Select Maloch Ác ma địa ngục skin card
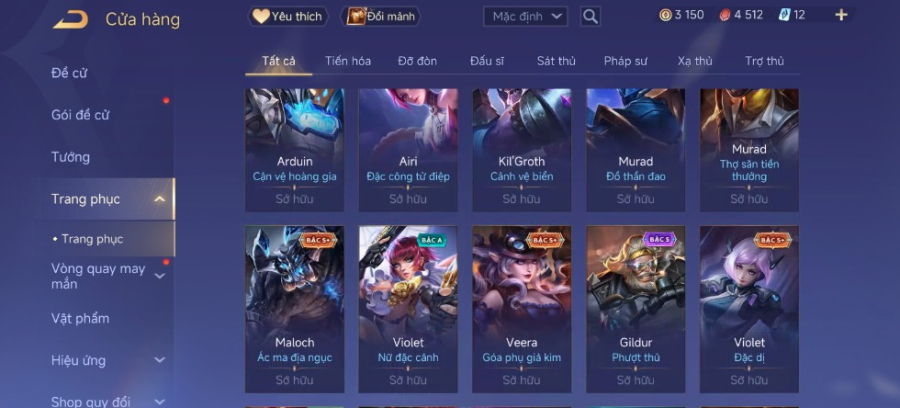Screen dimensions: 900x408 point(294,309)
